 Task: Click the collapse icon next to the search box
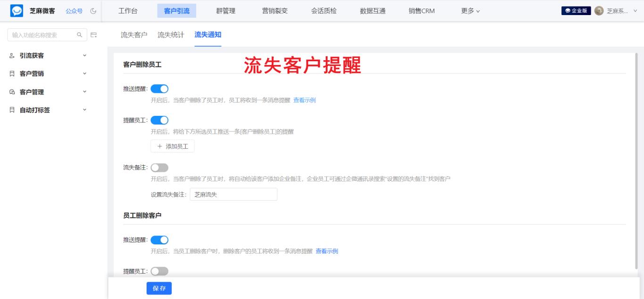(94, 35)
